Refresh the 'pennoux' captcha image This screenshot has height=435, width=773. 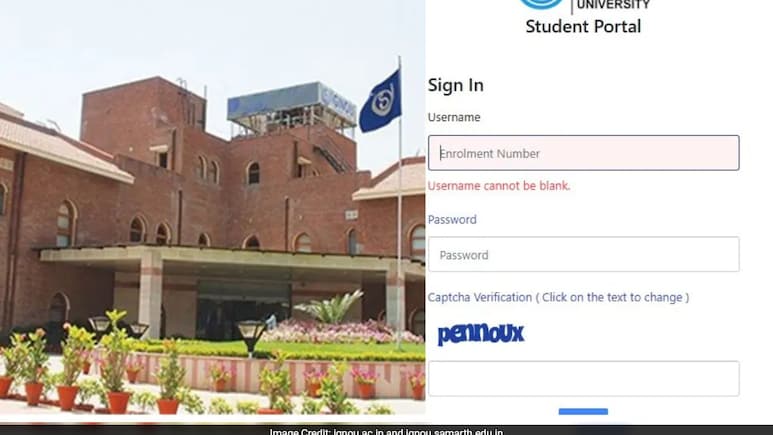pos(481,334)
